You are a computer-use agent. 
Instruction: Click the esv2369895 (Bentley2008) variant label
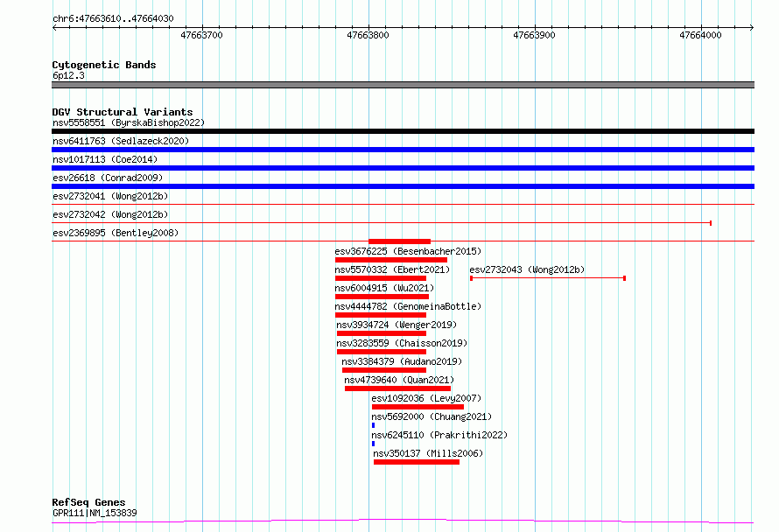click(x=115, y=233)
